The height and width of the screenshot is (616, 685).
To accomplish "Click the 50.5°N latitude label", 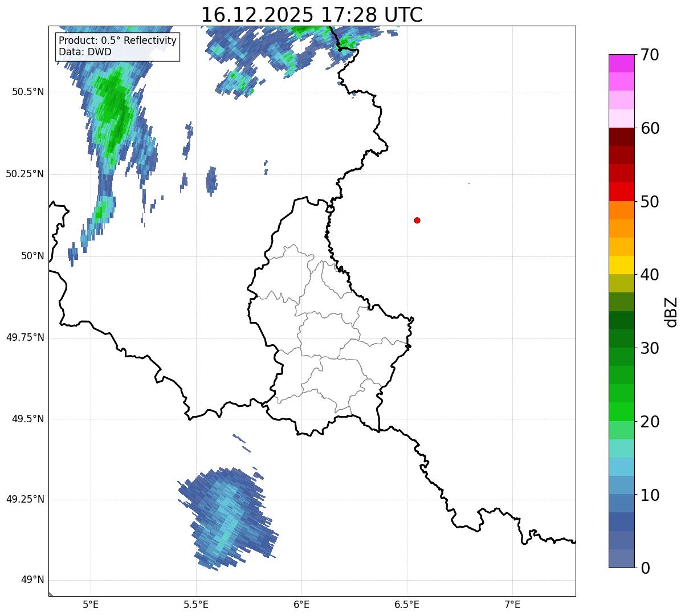I will pyautogui.click(x=28, y=92).
